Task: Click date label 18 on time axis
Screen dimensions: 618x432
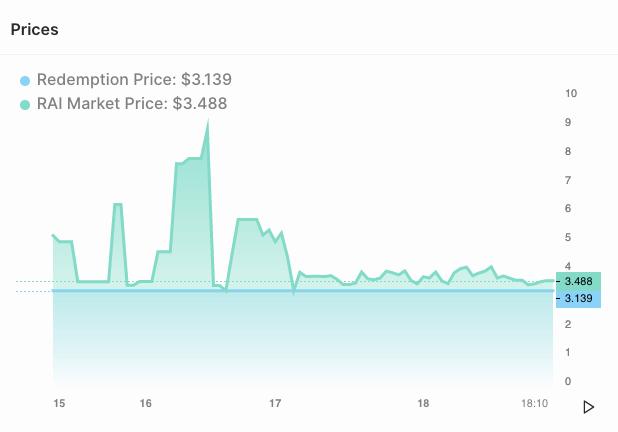Action: pos(423,403)
